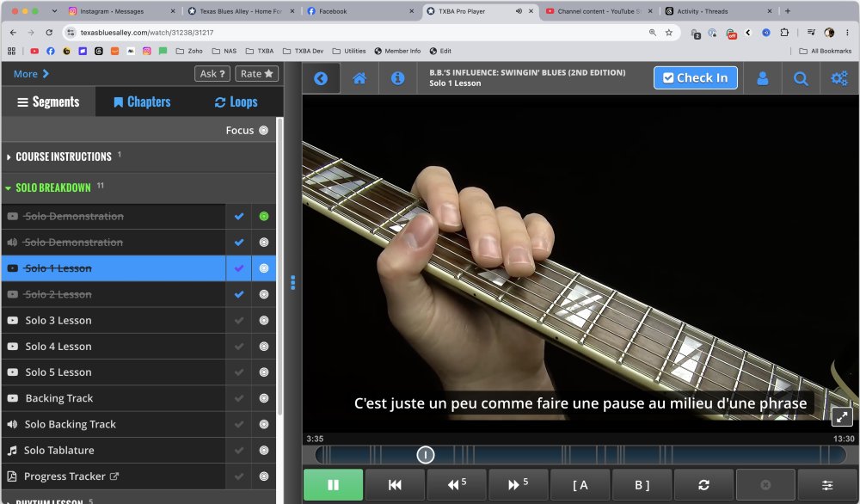This screenshot has height=504, width=860.
Task: Switch to the Chapters tab
Action: click(142, 101)
